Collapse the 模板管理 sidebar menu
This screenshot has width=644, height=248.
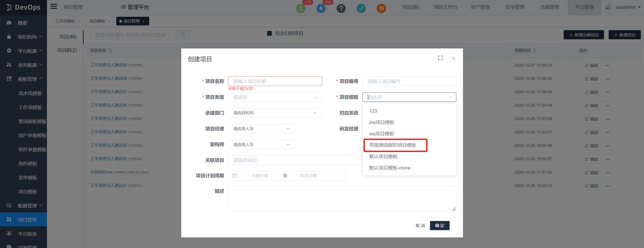28,79
